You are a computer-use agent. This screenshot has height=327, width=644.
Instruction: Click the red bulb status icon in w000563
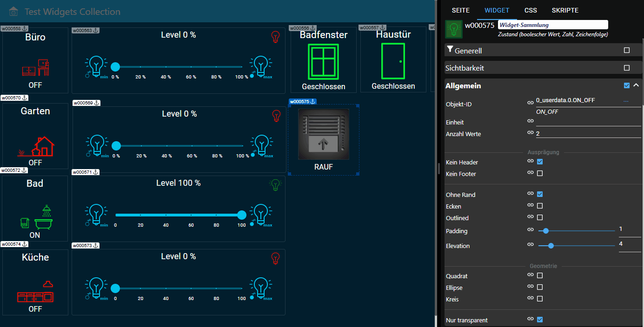tap(275, 37)
